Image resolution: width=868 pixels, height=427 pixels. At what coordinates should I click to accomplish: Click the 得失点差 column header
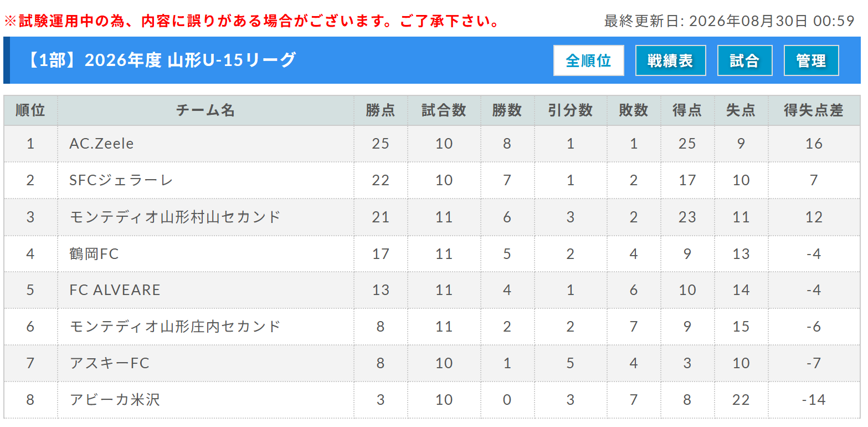pos(814,110)
